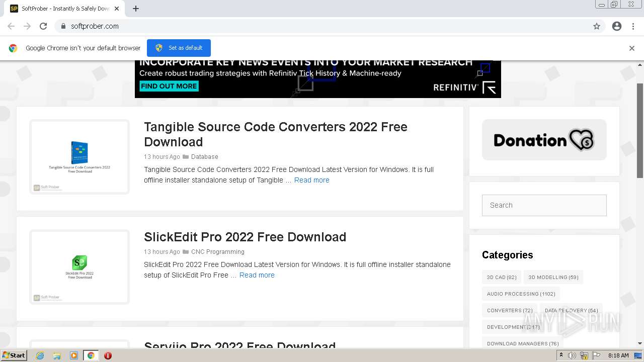
Task: Open the media player taskbar icon
Action: pyautogui.click(x=74, y=355)
